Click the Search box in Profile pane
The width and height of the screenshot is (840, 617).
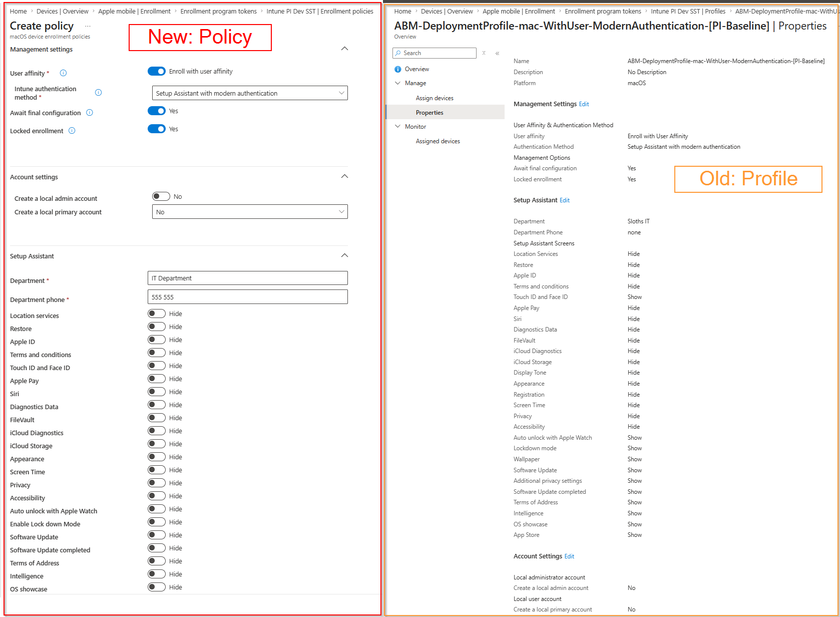tap(435, 53)
